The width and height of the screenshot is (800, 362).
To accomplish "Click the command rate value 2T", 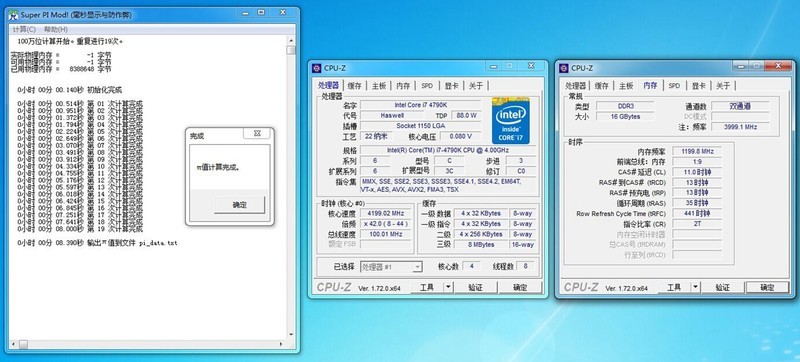I will tap(697, 224).
